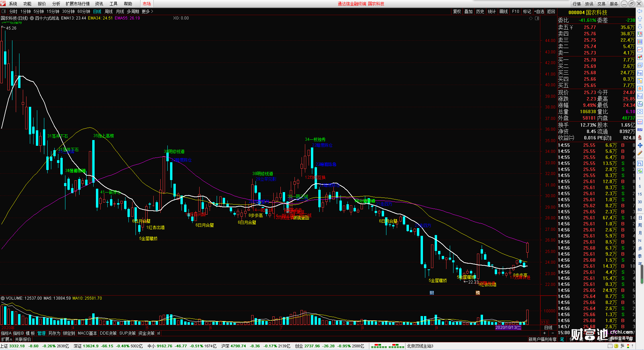
Task: Click the tree structure icon in sidebar
Action: click(640, 81)
